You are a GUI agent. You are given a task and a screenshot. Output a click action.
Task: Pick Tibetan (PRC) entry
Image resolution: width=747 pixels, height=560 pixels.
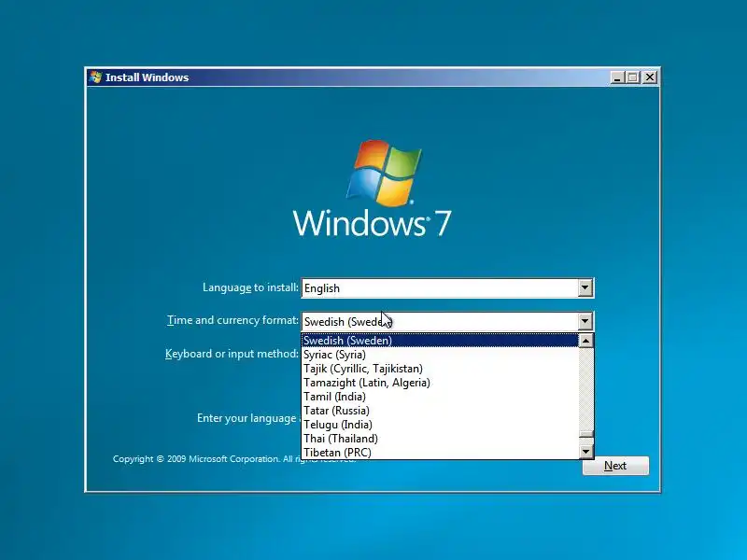[x=440, y=453]
